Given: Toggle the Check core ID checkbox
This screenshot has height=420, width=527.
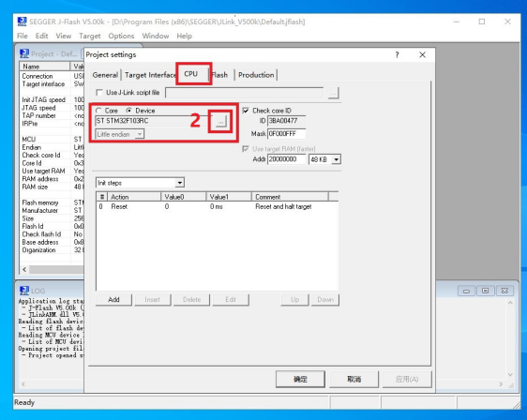Looking at the screenshot, I should pos(246,111).
